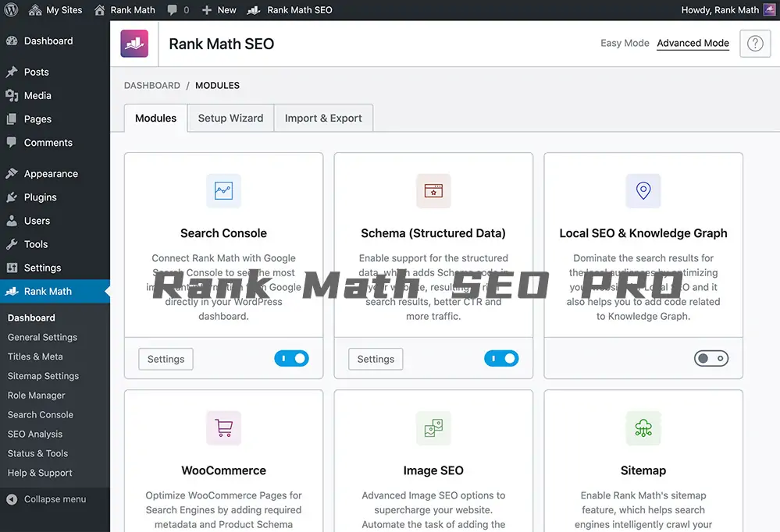Click the Local SEO map pin icon
The height and width of the screenshot is (532, 780).
pyautogui.click(x=643, y=190)
